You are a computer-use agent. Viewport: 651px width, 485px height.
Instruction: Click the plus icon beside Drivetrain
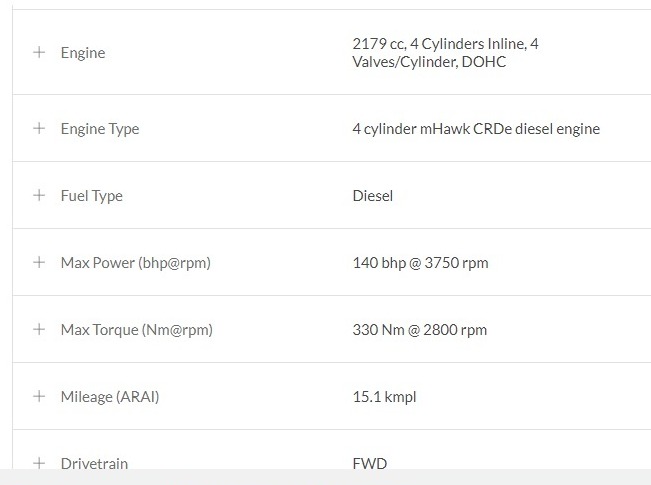(x=39, y=463)
